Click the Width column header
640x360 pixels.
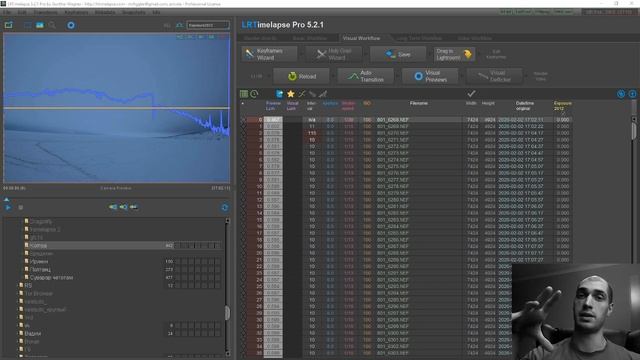(x=471, y=103)
